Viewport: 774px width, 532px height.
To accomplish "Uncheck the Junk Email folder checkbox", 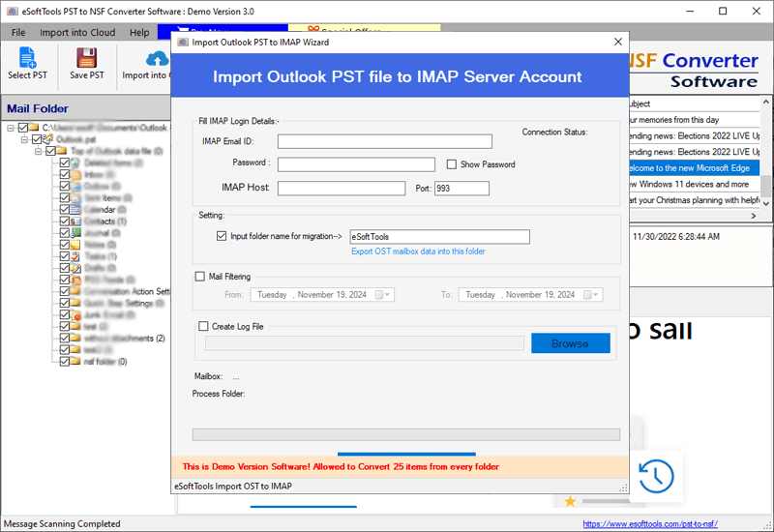I will click(65, 315).
